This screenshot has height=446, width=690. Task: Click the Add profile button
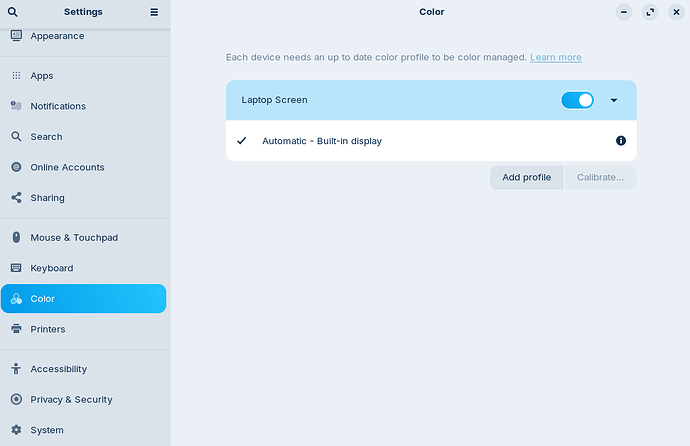pos(526,177)
